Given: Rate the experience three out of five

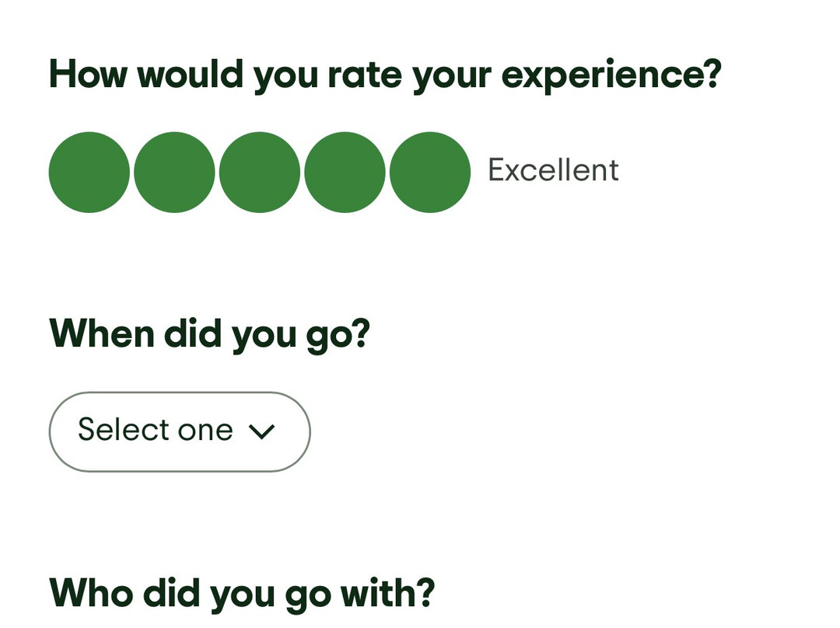Looking at the screenshot, I should [259, 172].
